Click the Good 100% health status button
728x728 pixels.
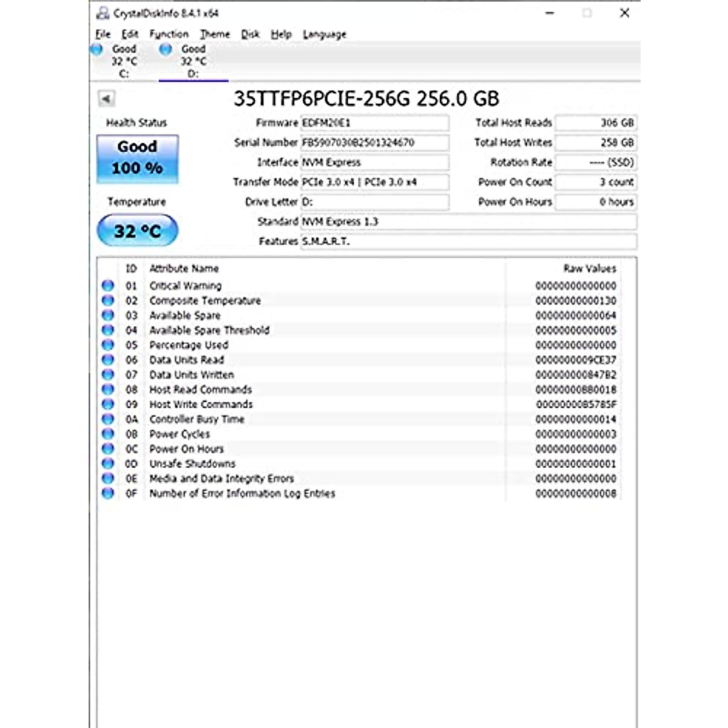(137, 158)
